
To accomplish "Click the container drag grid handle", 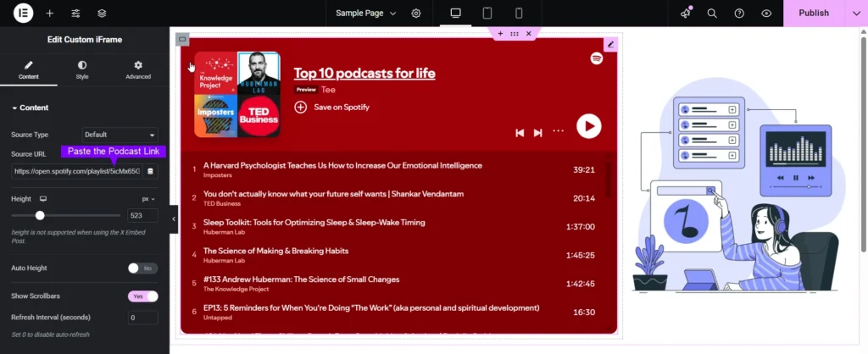I will (515, 34).
